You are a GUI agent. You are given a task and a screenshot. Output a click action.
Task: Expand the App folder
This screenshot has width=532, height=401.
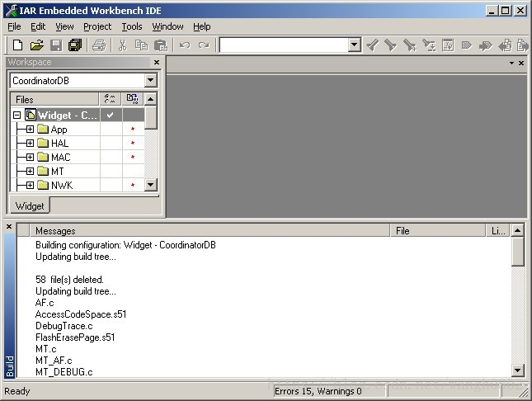[30, 129]
